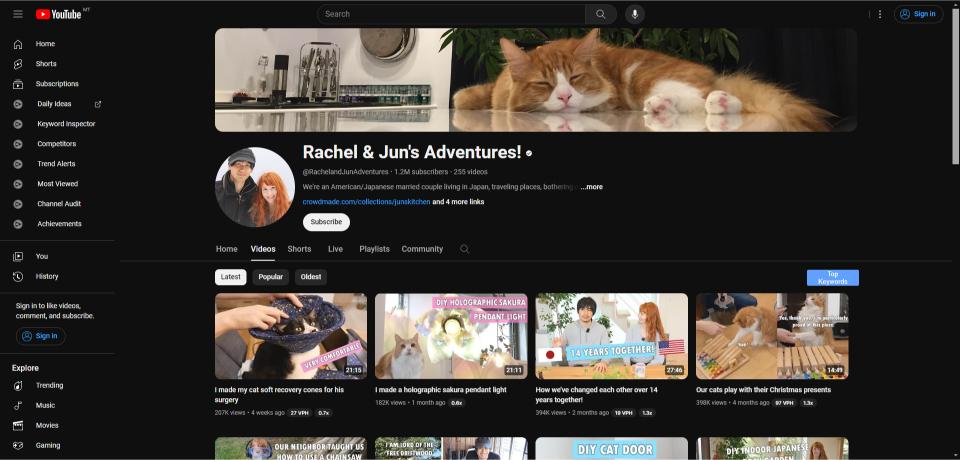Viewport: 960px width, 460px height.
Task: Click title 'I made a holographic sakura pendant light'
Action: (x=441, y=390)
